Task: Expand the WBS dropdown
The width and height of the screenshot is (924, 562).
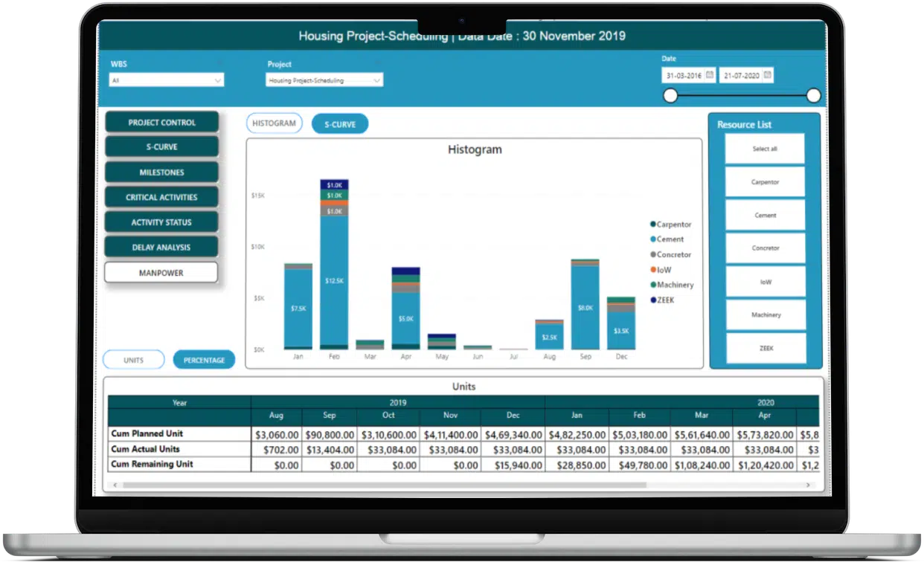Action: (x=167, y=80)
